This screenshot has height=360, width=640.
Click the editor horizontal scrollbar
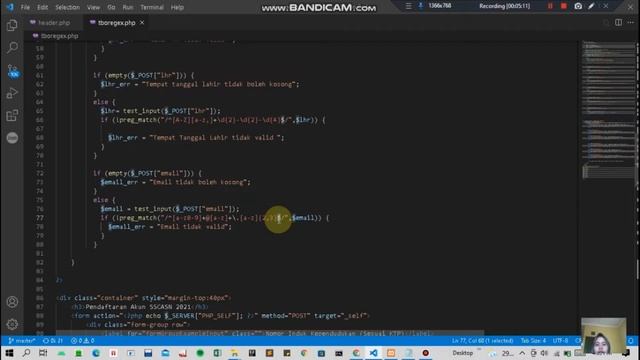[269, 333]
